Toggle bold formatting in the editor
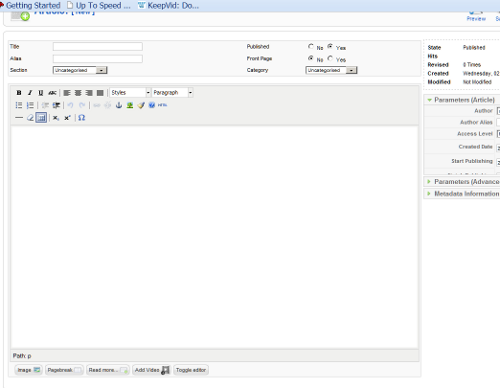Viewport: 500px width, 388px height. pyautogui.click(x=19, y=93)
